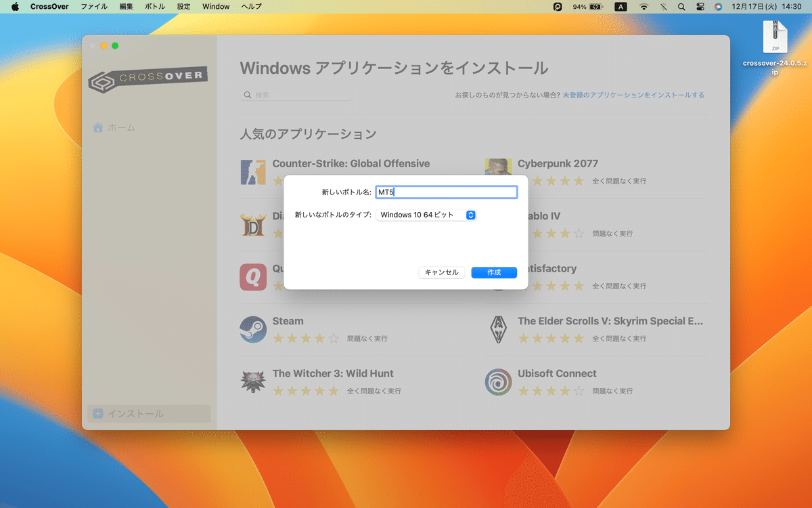Screen dimensions: 812x508
Task: Select ホーム in the sidebar
Action: point(114,127)
